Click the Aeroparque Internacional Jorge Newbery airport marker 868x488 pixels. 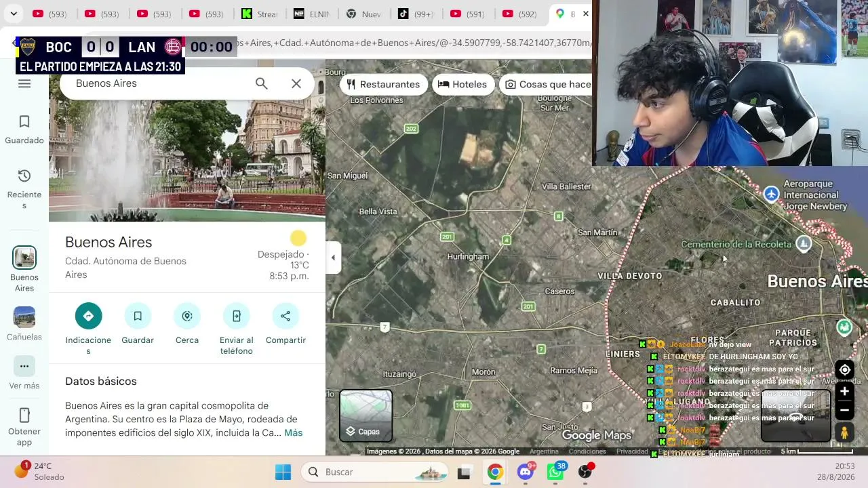(x=771, y=195)
